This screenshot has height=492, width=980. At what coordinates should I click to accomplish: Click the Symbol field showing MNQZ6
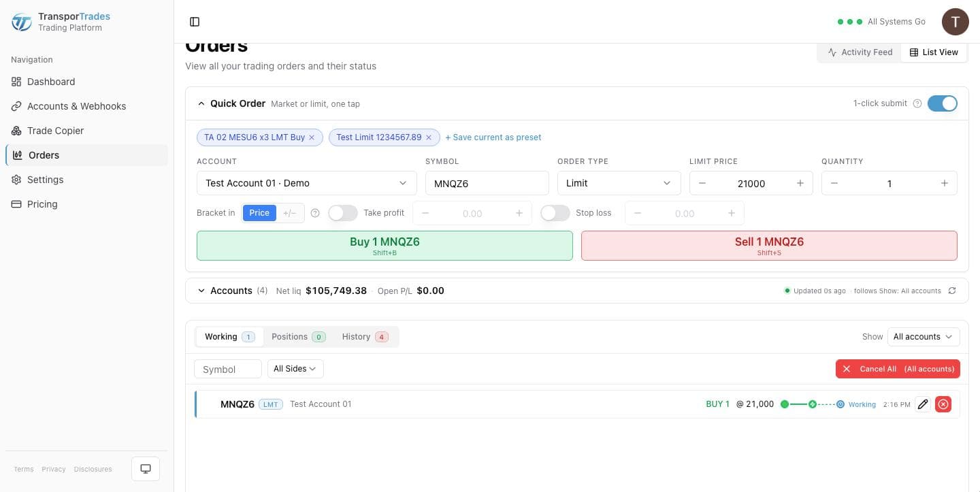487,183
